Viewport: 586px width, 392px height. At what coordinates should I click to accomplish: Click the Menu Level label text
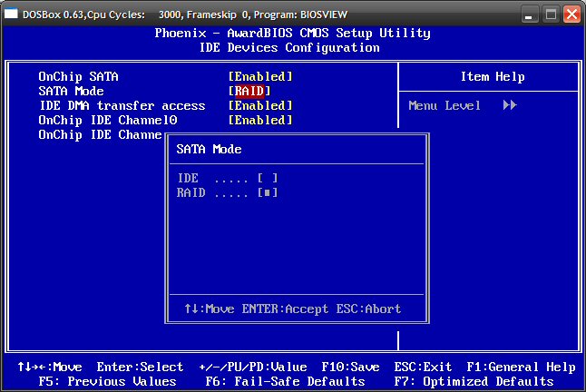[x=444, y=106]
